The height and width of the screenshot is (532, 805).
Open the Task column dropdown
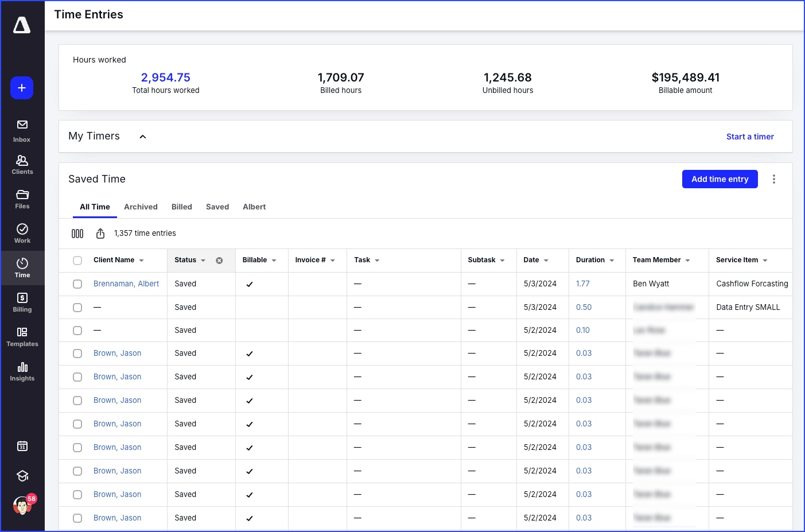pos(377,261)
